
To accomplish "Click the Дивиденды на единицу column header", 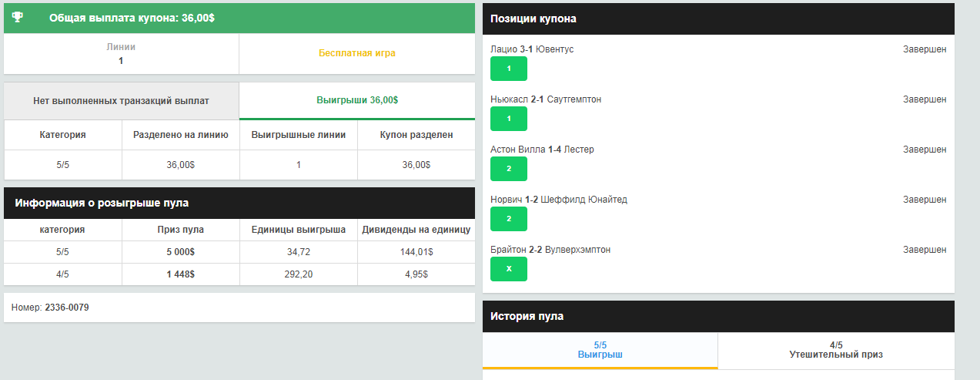I will pos(416,230).
